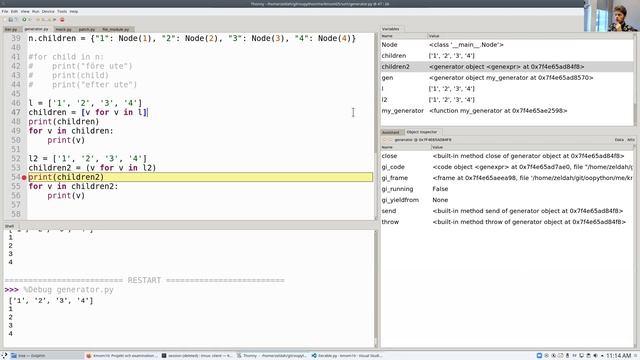Viewport: 640px width, 360px height.
Task: Switch to the Assistant tab
Action: (x=391, y=132)
